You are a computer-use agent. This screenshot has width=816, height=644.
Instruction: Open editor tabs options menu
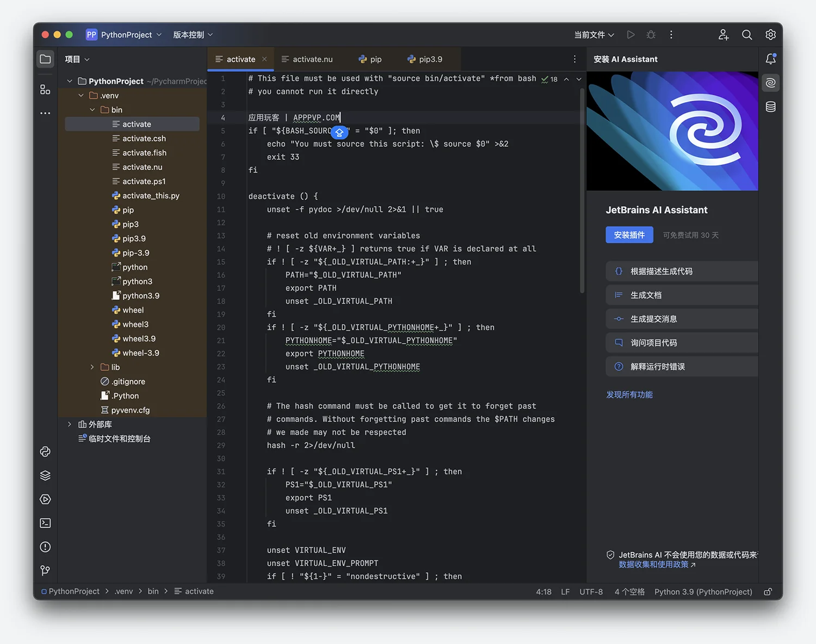pos(574,59)
